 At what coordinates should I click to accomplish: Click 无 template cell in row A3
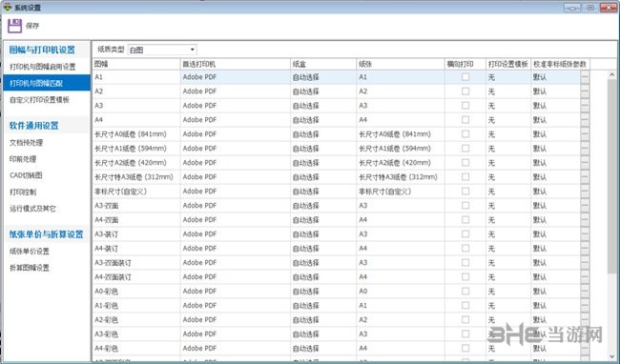[508, 106]
